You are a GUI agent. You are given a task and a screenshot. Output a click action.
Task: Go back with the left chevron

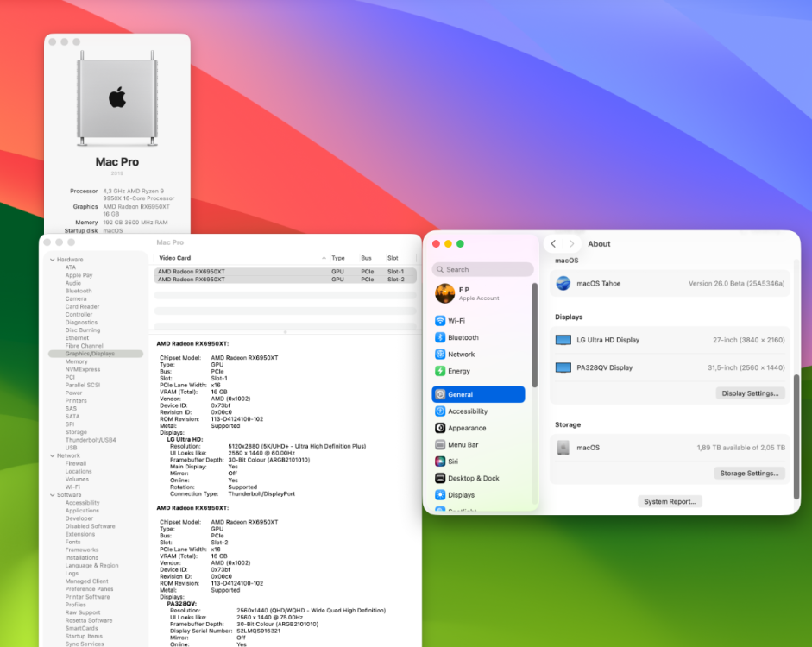[553, 244]
